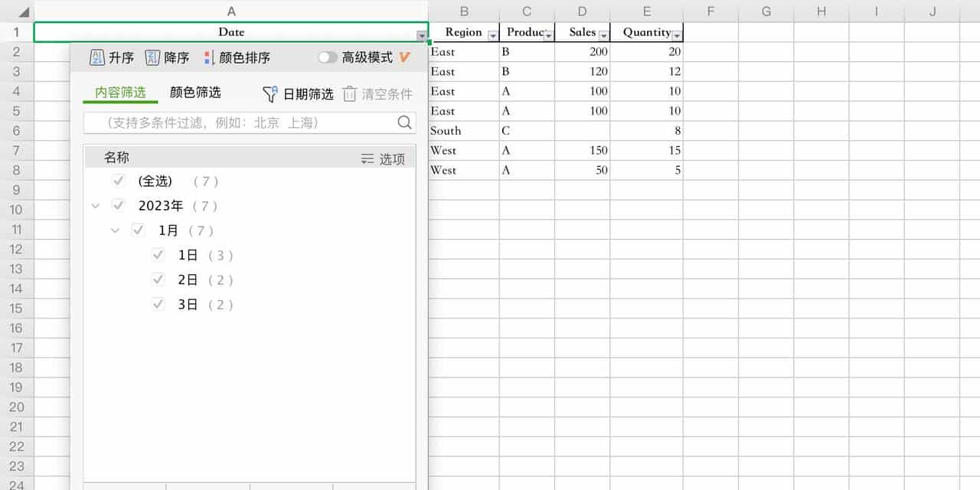Click the 清空条件 clear conditions icon
The image size is (980, 490).
tap(349, 94)
